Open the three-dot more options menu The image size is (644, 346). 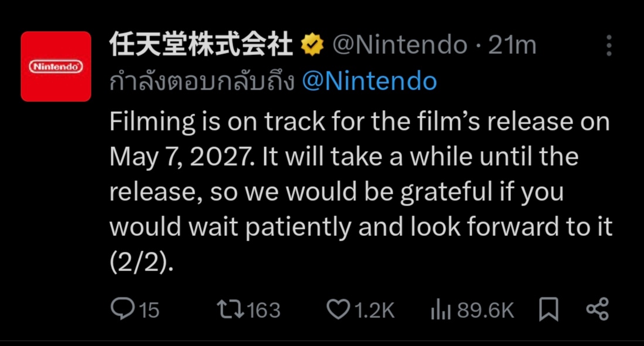[x=609, y=46]
